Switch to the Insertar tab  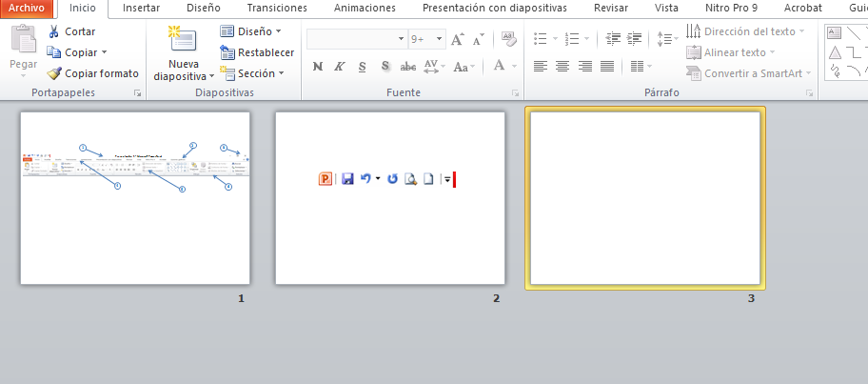tap(141, 8)
